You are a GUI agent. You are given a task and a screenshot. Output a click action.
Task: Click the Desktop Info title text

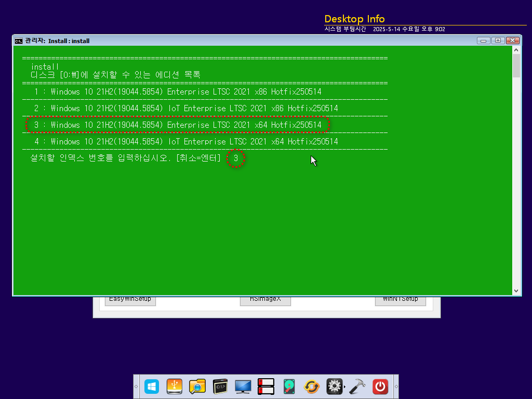coord(354,19)
